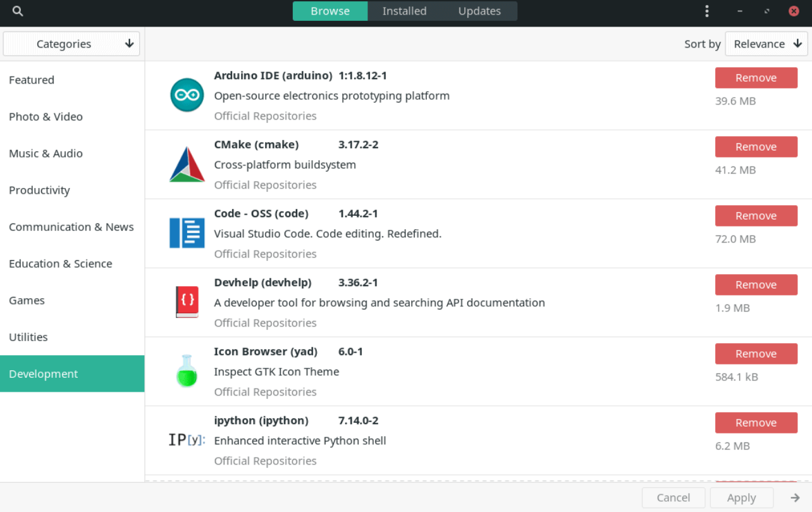Click the Devhelp (devhelp) title
This screenshot has width=812, height=512.
coord(262,282)
